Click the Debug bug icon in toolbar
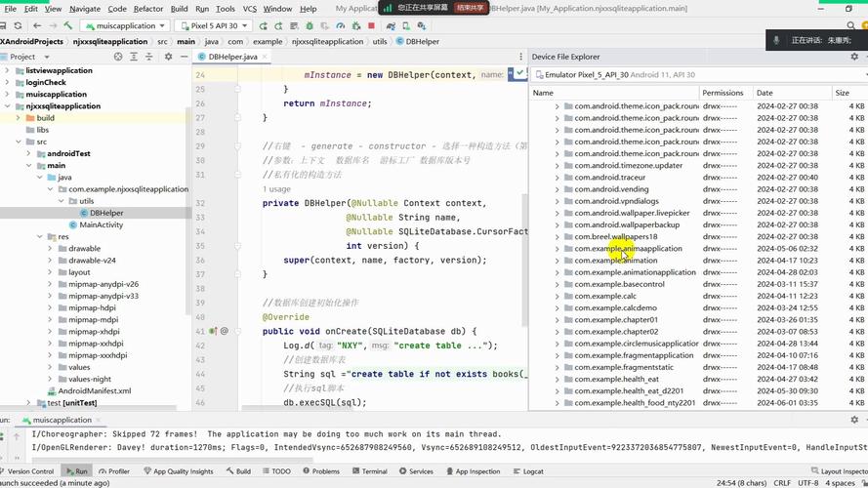 coord(310,25)
